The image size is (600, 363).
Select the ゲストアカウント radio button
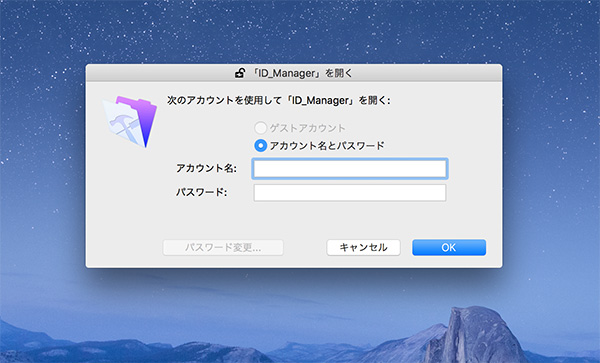pos(261,128)
